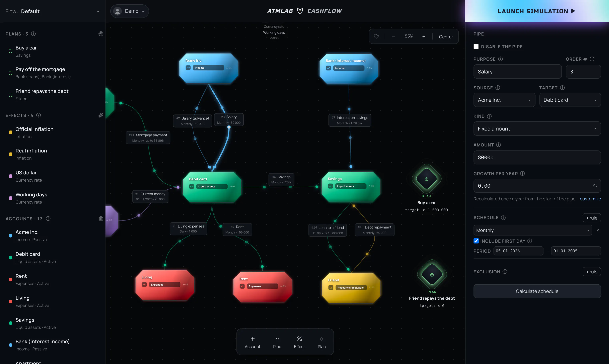Click the target icon beside PLANS header
609x364 pixels.
tap(101, 34)
